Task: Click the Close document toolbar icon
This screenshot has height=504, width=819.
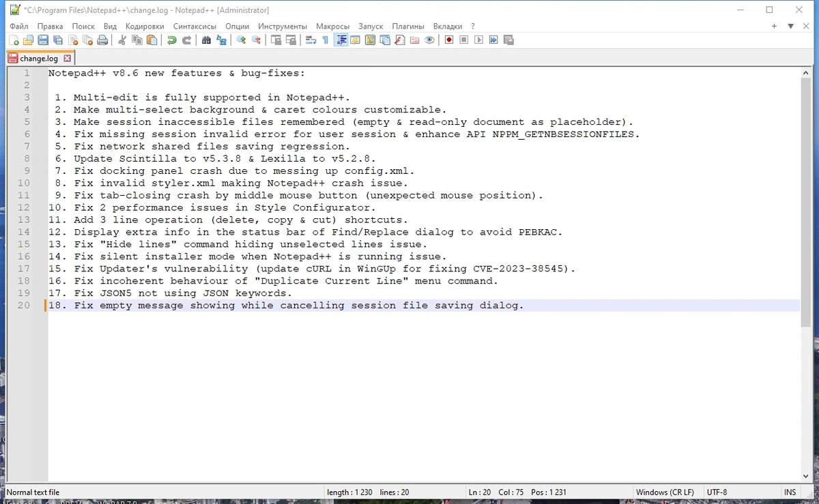Action: 73,40
